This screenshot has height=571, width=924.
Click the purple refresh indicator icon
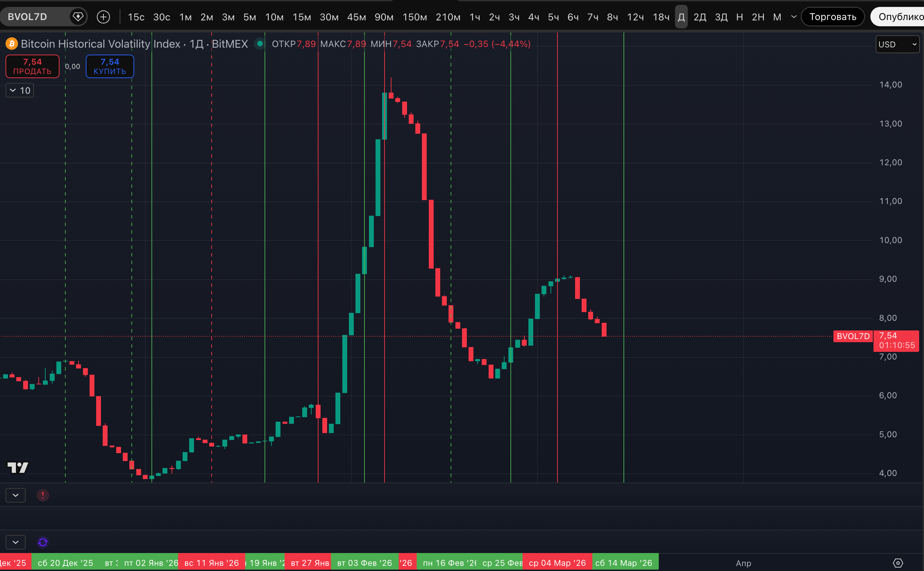pos(43,542)
